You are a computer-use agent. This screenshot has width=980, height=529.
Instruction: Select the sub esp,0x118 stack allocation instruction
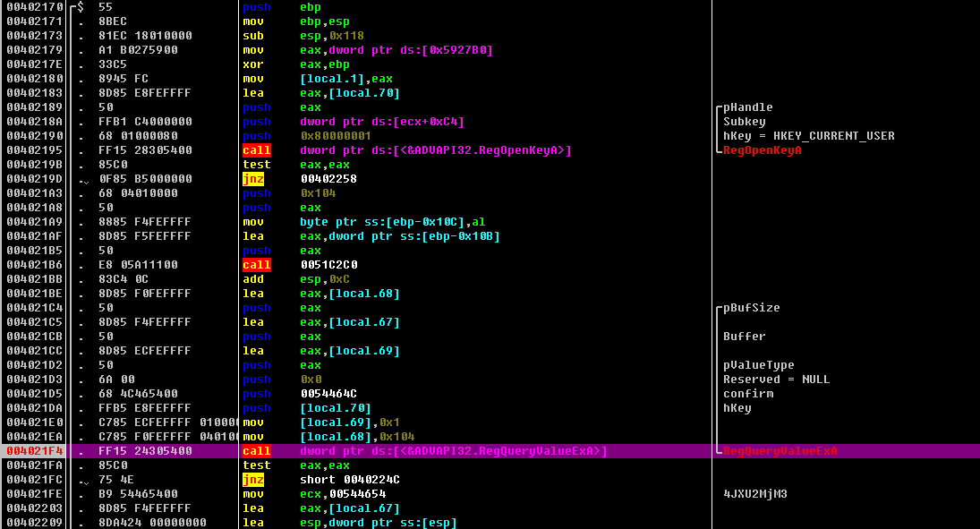[x=295, y=35]
